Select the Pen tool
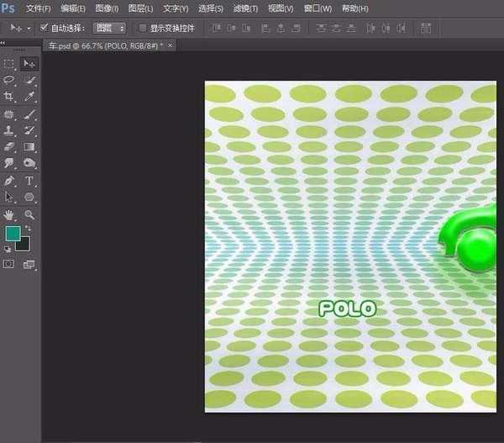Viewport: 504px width, 443px height. [x=9, y=181]
